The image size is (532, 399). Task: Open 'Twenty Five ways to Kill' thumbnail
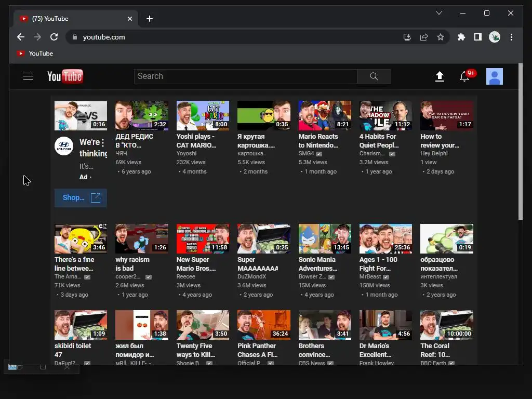pyautogui.click(x=203, y=325)
